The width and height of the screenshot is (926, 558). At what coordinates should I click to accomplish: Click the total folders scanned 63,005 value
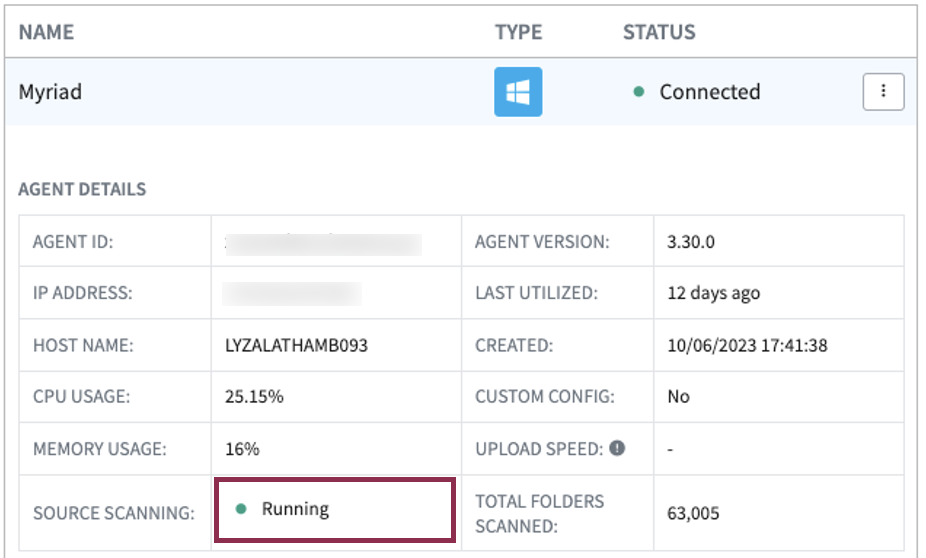pyautogui.click(x=693, y=514)
